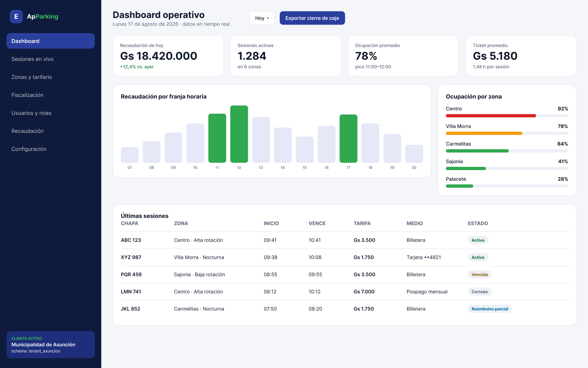
Task: Click Exportar cierre de caja button
Action: [312, 18]
